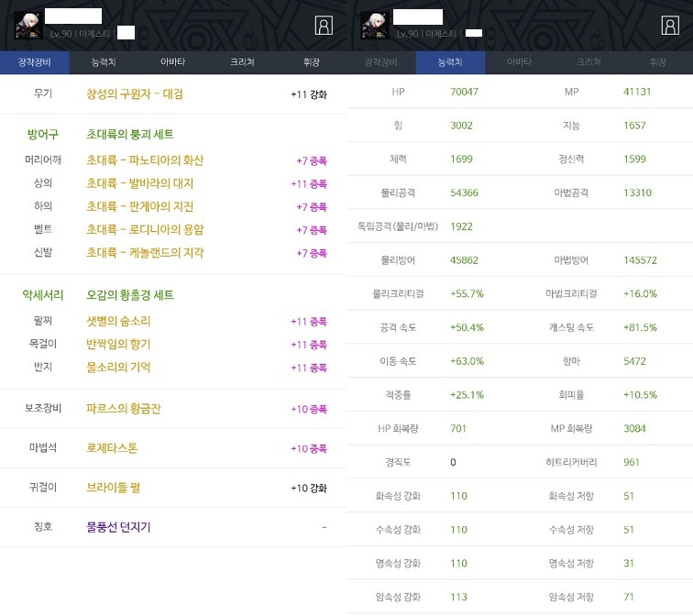Open the 휘장 tab in left panel
Screen dimensions: 693x616
312,62
